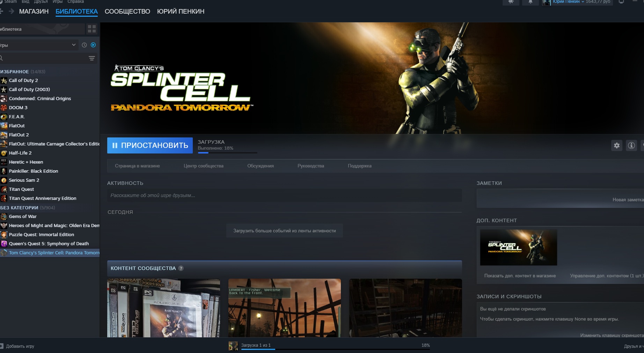644x353 pixels.
Task: Open notifications bell icon
Action: pyautogui.click(x=530, y=2)
